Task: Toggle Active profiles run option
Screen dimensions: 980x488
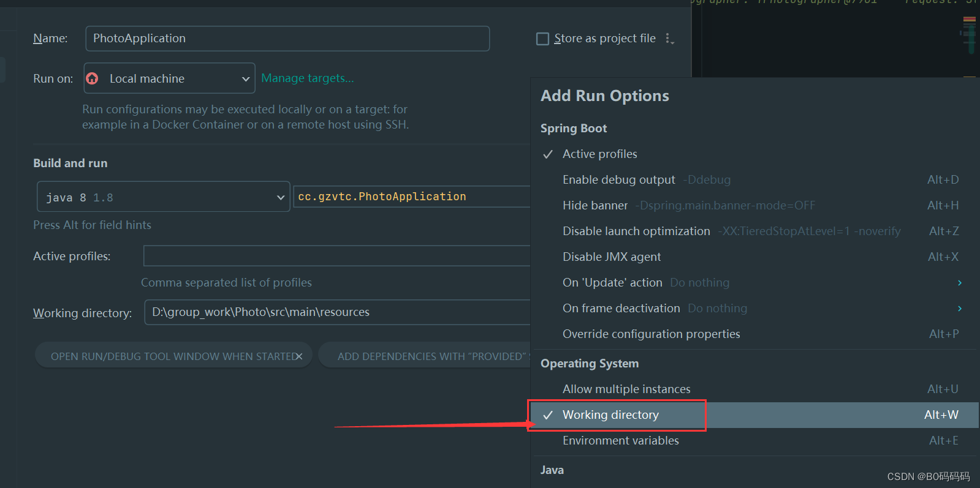Action: click(754, 154)
